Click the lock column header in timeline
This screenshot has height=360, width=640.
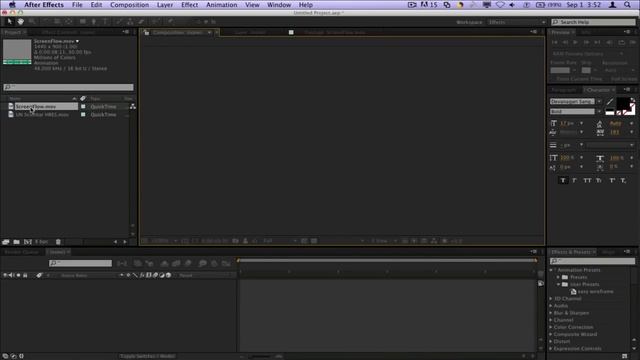click(25, 276)
